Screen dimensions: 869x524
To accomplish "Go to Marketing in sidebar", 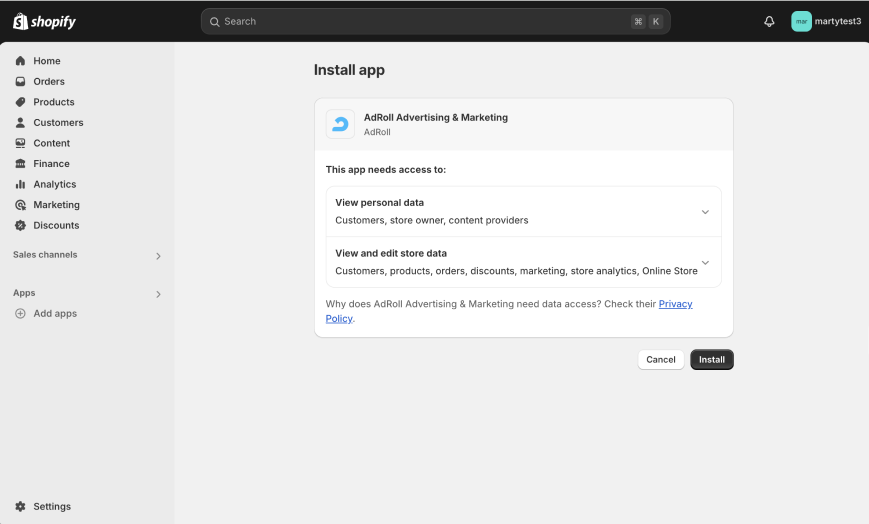I will (x=56, y=205).
